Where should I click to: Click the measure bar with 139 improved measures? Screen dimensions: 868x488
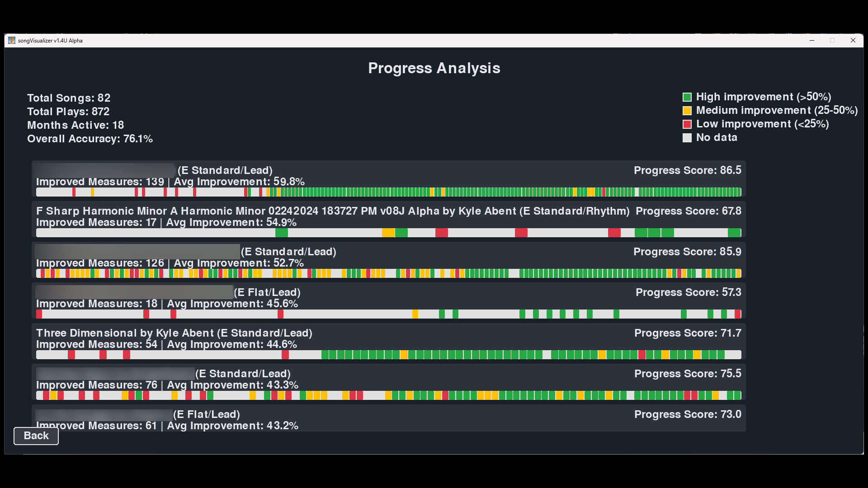[x=389, y=192]
